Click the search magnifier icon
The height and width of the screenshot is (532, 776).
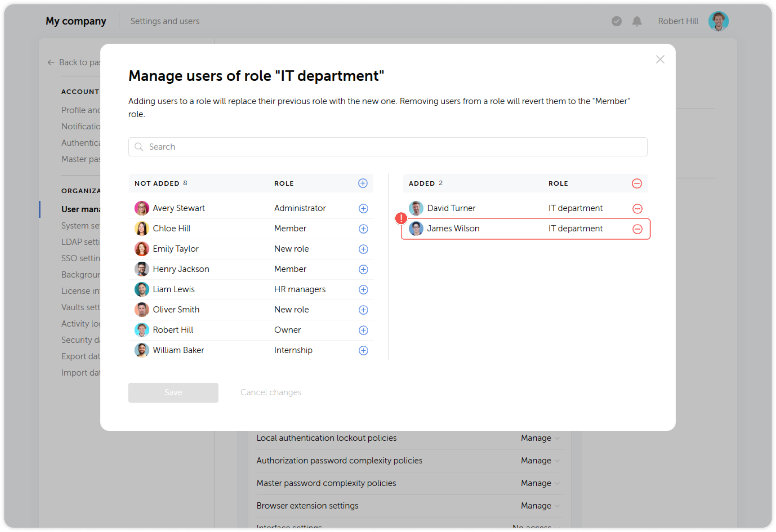click(x=139, y=147)
